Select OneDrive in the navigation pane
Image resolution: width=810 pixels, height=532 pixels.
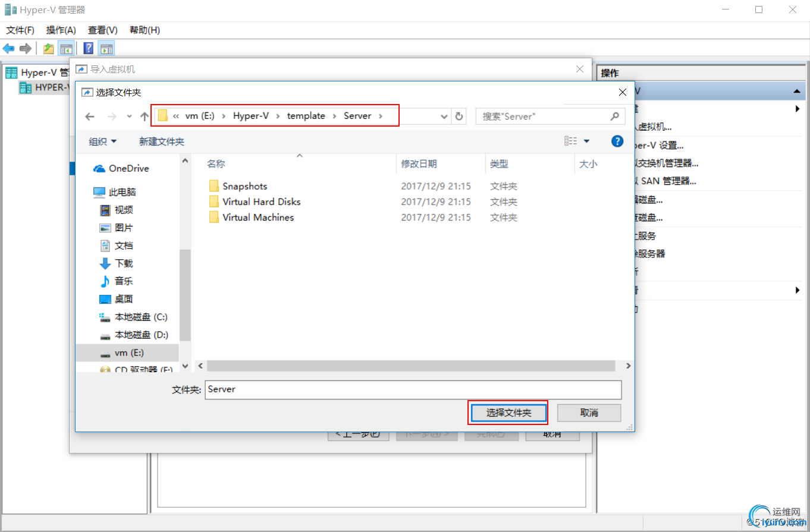(121, 169)
